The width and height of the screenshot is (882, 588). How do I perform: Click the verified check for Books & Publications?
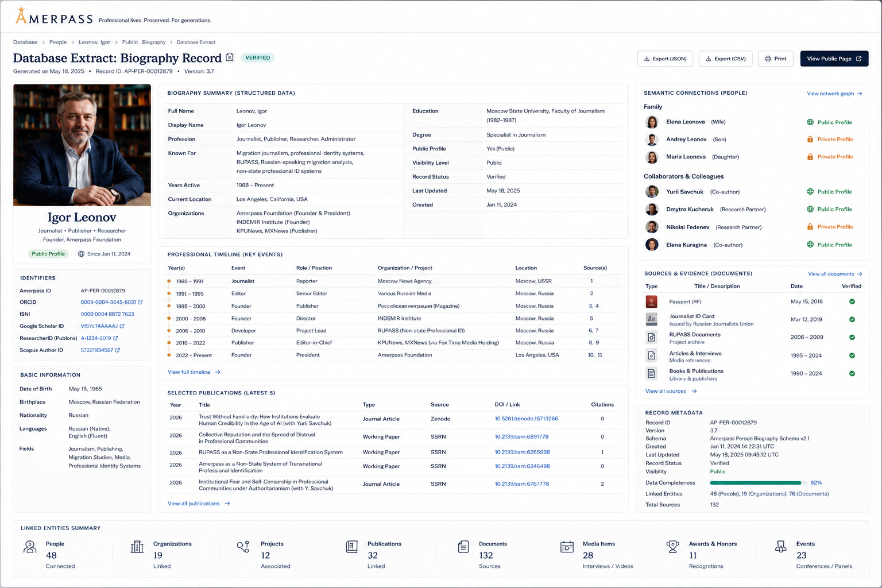(x=852, y=373)
